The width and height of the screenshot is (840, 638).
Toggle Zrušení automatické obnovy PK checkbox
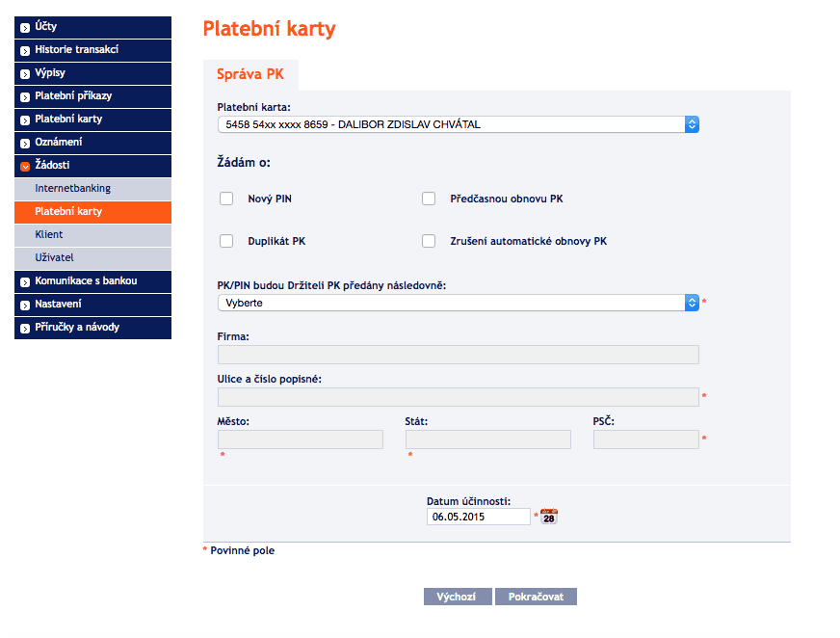pyautogui.click(x=429, y=241)
